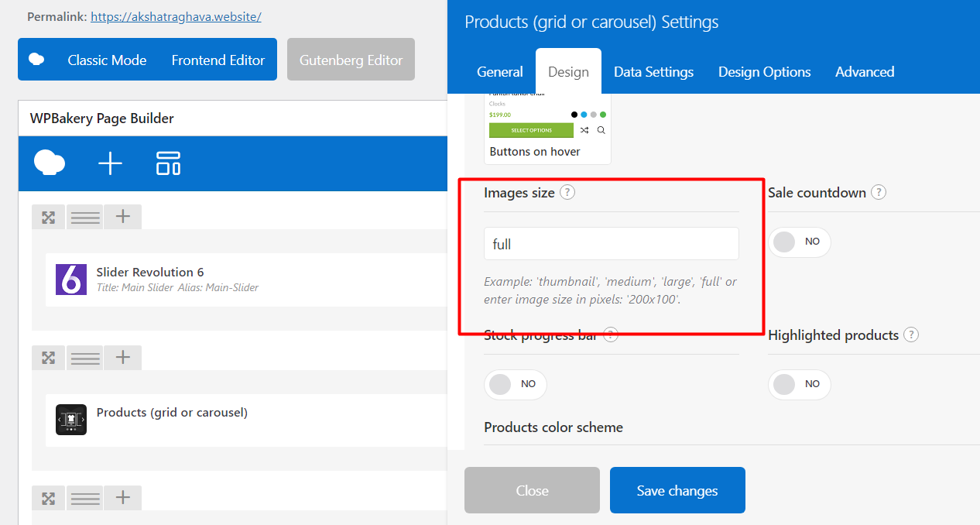980x525 pixels.
Task: Open the Templates layout icon in toolbar
Action: point(168,163)
